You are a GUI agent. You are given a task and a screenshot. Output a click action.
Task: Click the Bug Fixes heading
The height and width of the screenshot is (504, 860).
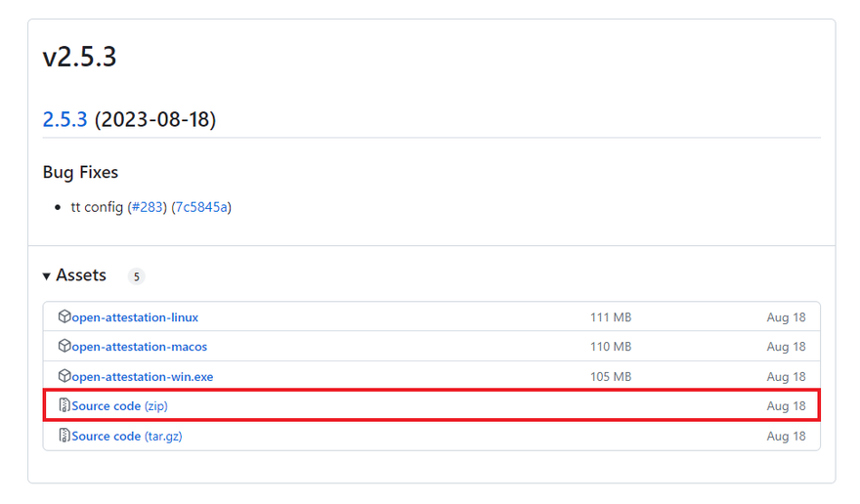pyautogui.click(x=80, y=172)
